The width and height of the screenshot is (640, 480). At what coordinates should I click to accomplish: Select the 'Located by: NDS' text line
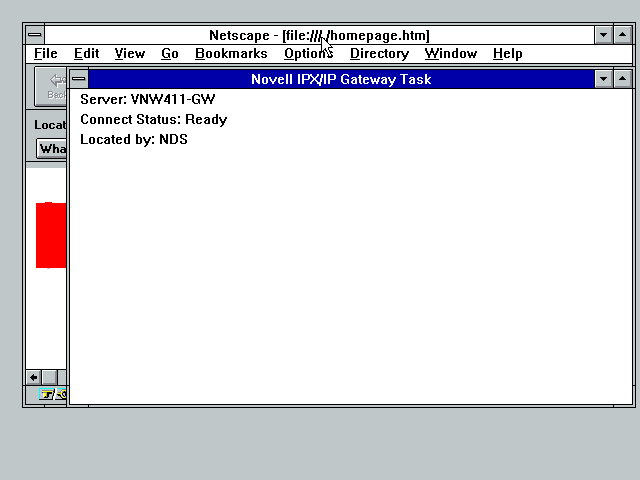click(x=134, y=139)
